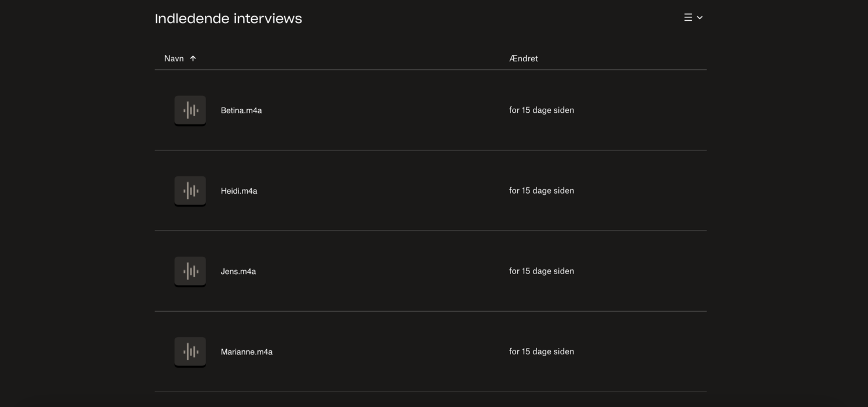This screenshot has height=407, width=868.
Task: Click the Betina.m4a audio waveform icon
Action: click(x=190, y=110)
